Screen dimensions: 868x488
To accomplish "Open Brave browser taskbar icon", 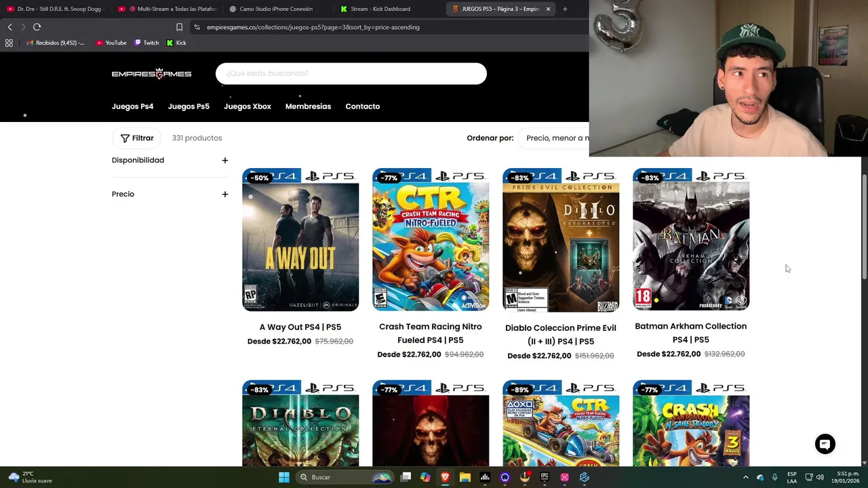I will click(445, 477).
